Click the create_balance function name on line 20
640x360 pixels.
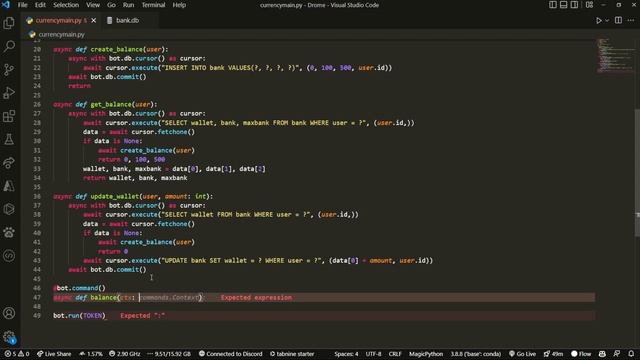click(x=116, y=49)
